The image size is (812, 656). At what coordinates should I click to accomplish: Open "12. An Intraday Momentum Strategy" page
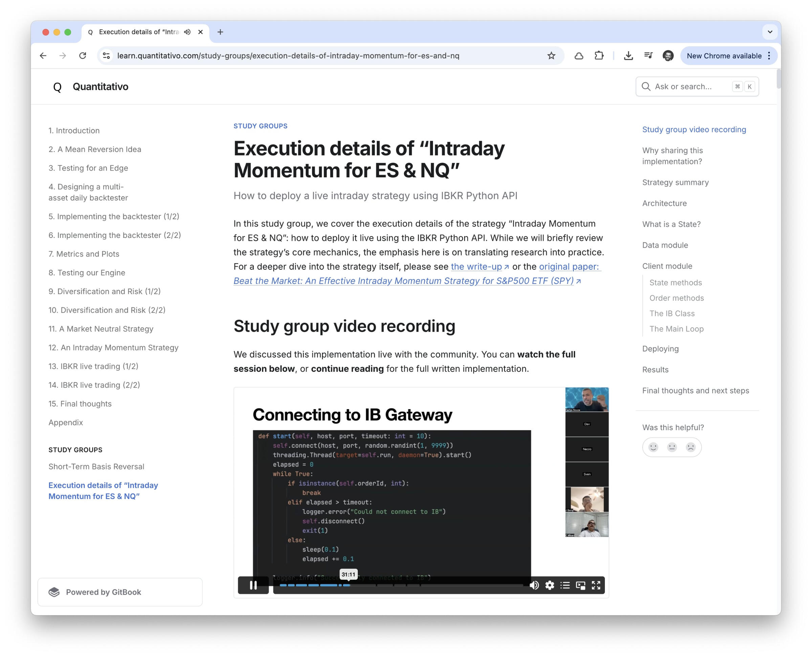(x=113, y=347)
